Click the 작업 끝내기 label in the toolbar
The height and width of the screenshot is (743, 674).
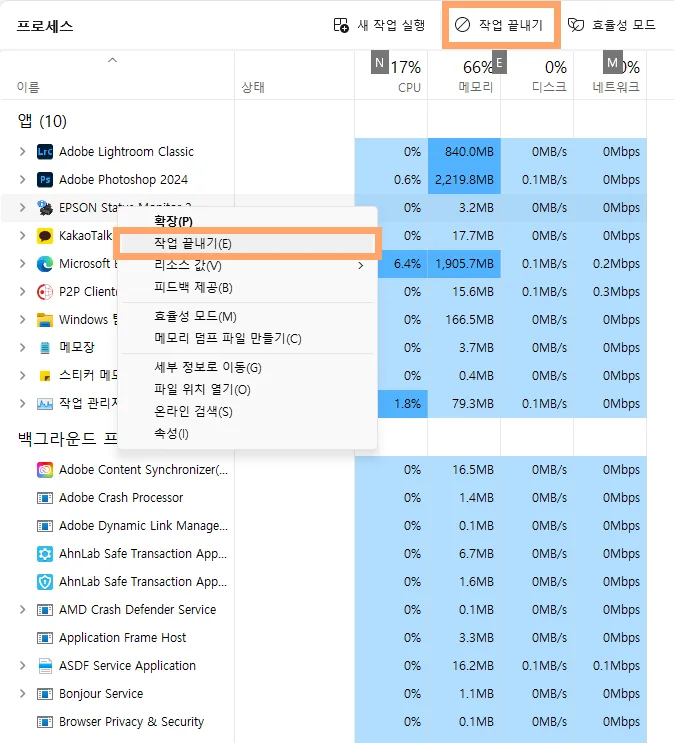[x=510, y=25]
